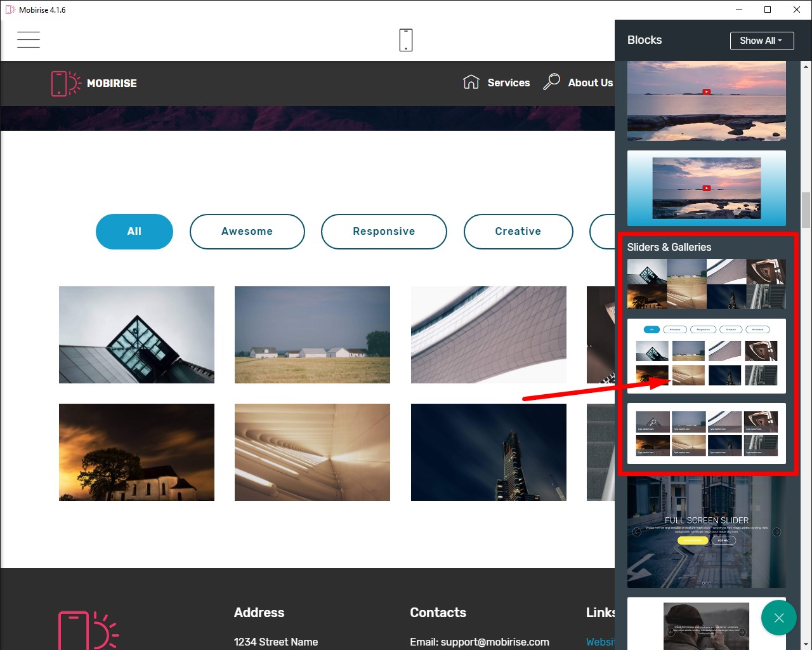Close the Blocks panel with the teal X
The width and height of the screenshot is (812, 650).
coord(779,618)
